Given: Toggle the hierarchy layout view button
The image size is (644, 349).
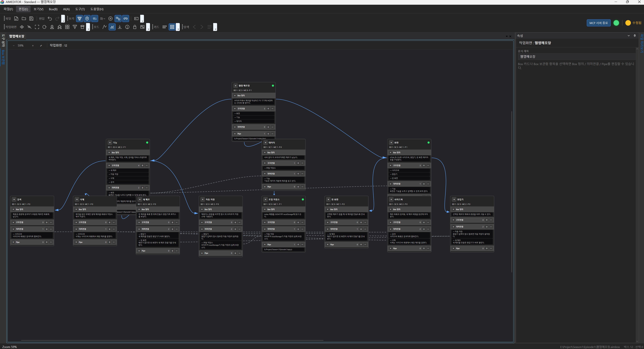Looking at the screenshot, I should (80, 19).
